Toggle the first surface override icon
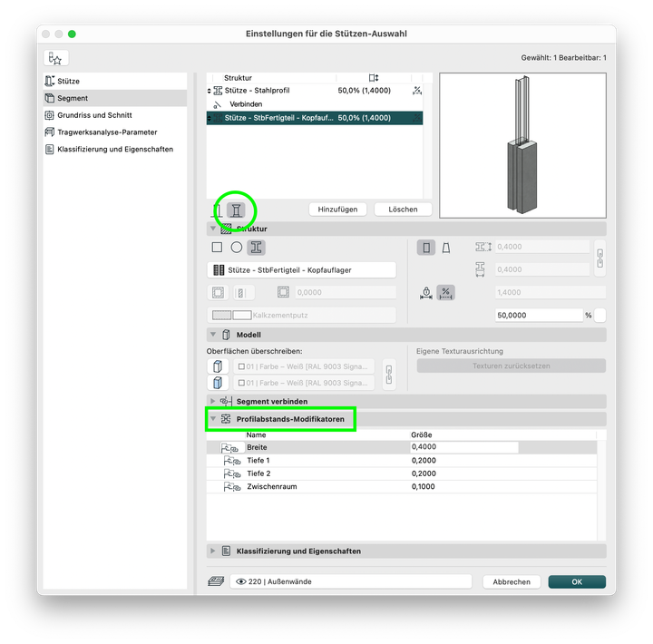The height and width of the screenshot is (644, 653). tap(218, 366)
